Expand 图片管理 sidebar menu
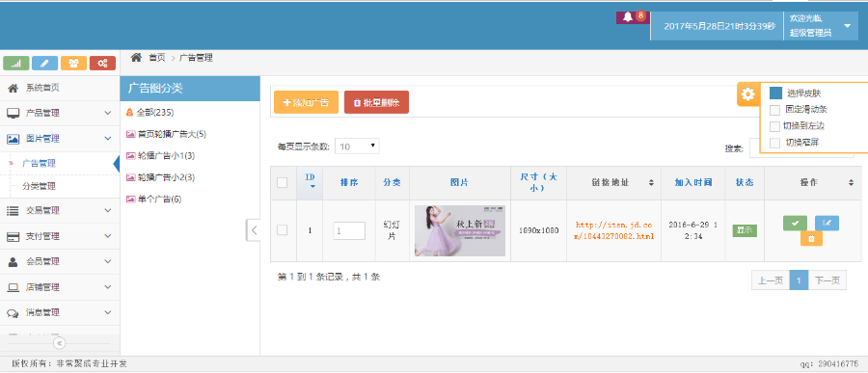The image size is (868, 373). pyautogui.click(x=60, y=139)
